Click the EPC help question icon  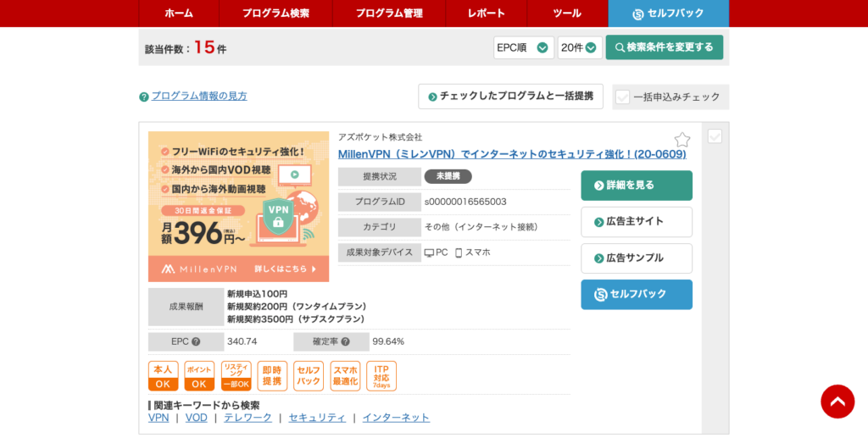(x=196, y=341)
